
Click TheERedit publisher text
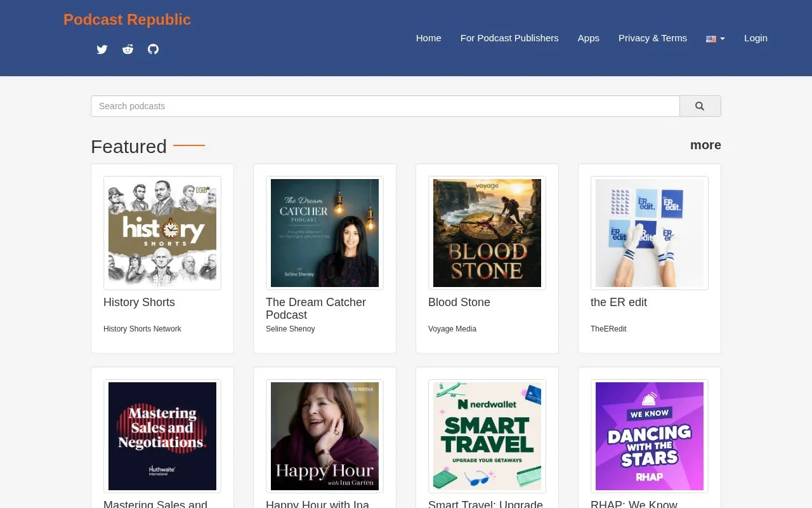tap(608, 329)
